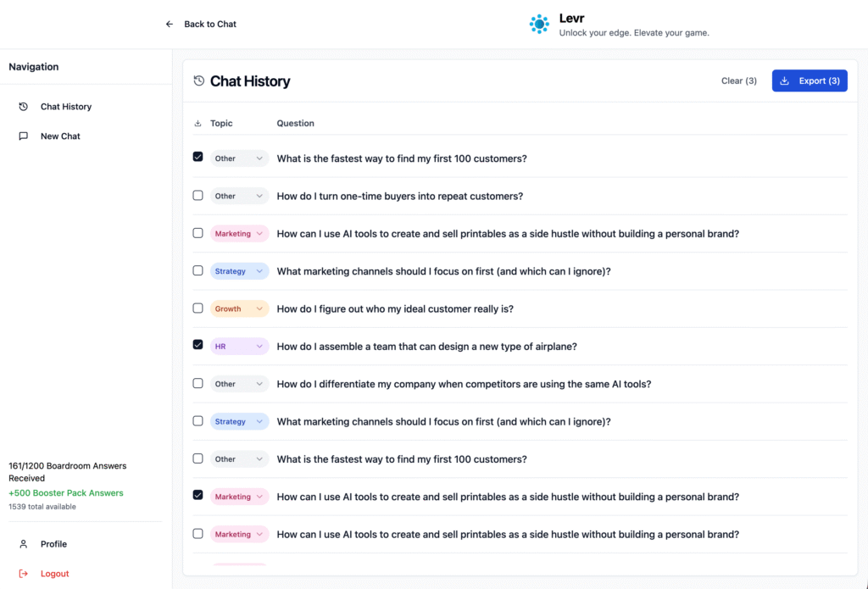Click the history icon beside Chat History heading
The height and width of the screenshot is (589, 868).
(199, 81)
